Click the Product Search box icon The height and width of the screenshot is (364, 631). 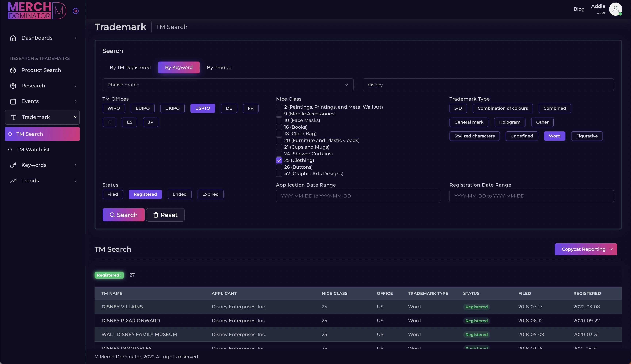point(13,70)
